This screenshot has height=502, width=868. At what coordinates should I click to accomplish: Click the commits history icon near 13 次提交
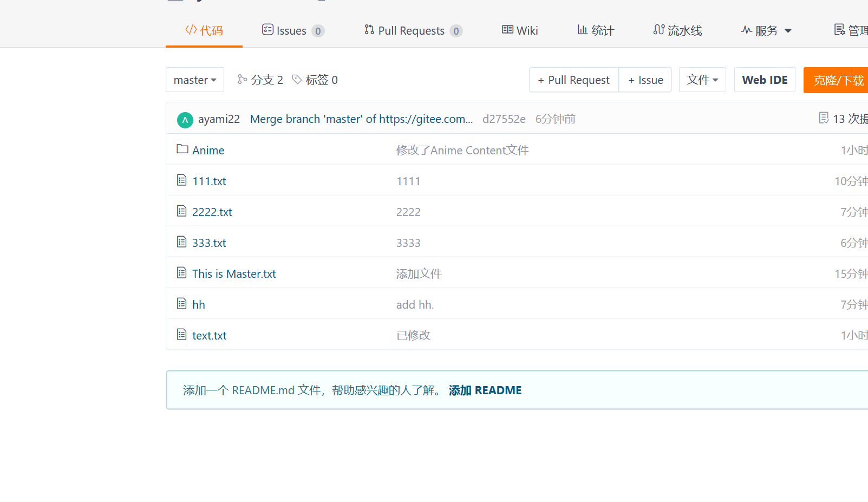point(824,118)
